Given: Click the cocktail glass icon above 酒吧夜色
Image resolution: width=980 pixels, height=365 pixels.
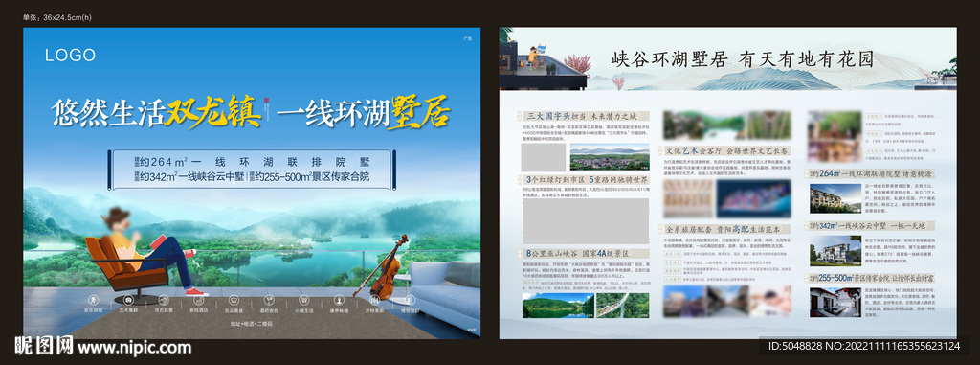Looking at the screenshot, I should click(x=268, y=300).
